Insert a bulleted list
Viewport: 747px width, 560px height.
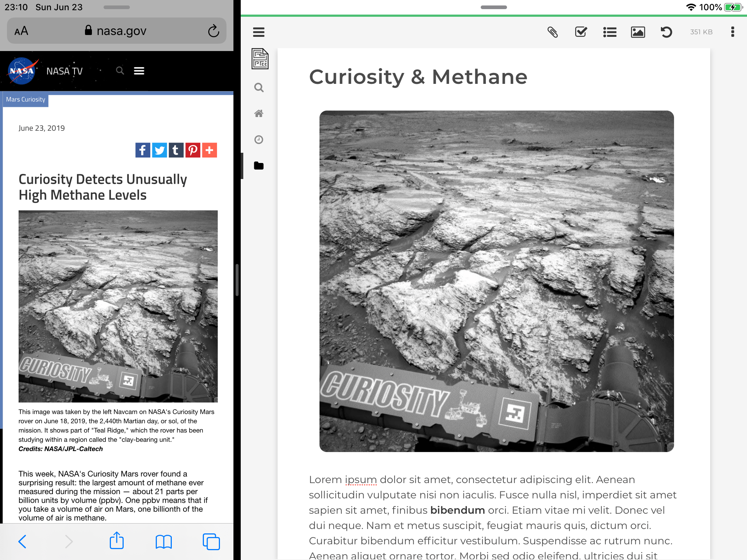coord(609,32)
